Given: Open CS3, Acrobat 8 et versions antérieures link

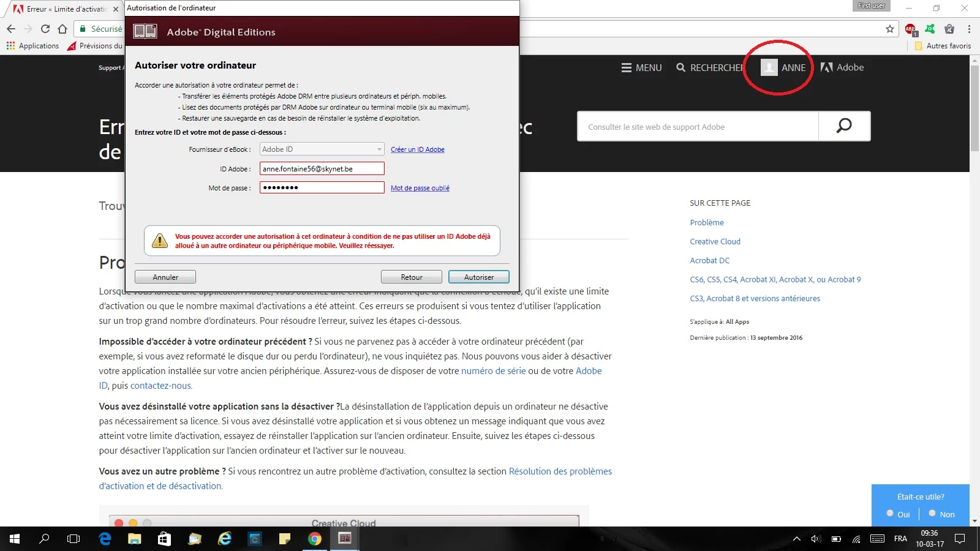Looking at the screenshot, I should coord(755,298).
